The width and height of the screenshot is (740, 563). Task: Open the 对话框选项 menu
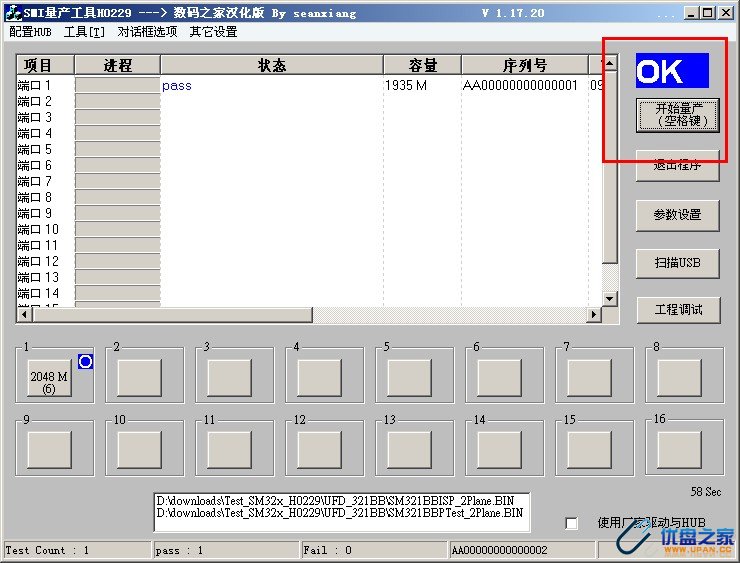[x=147, y=32]
